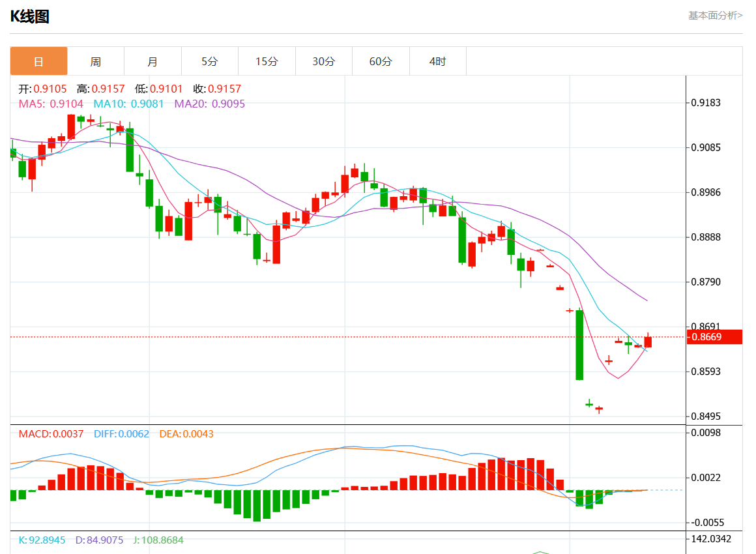Viewport: 756px width, 554px height.
Task: Click the K线图 heading
Action: (29, 17)
